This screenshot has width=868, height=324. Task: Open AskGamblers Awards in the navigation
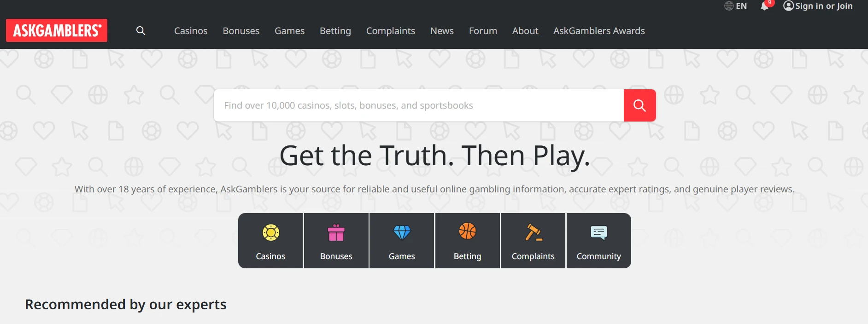[x=599, y=31]
